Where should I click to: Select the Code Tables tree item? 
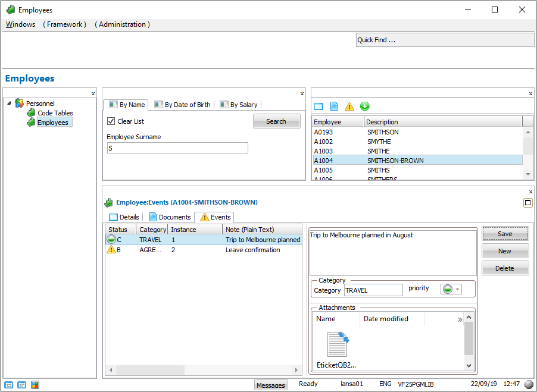pyautogui.click(x=55, y=113)
